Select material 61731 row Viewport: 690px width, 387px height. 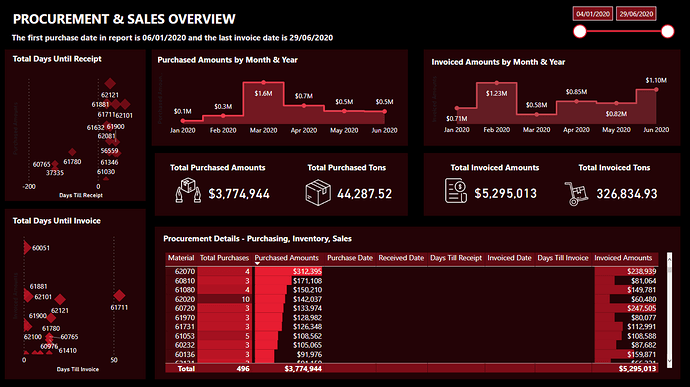412,327
